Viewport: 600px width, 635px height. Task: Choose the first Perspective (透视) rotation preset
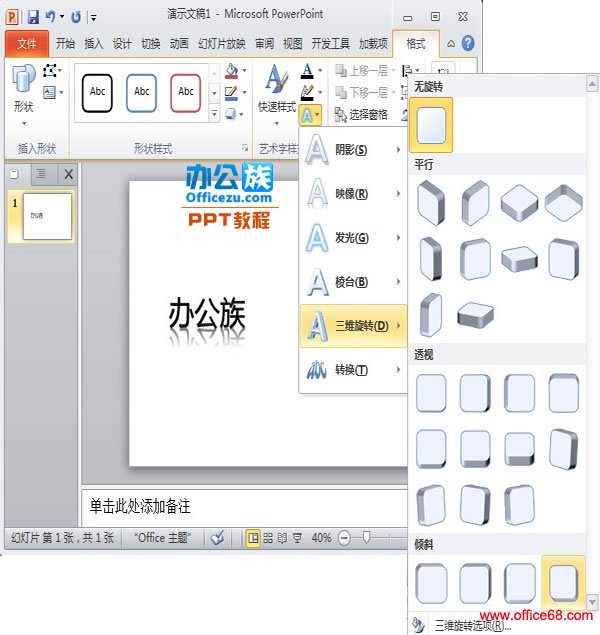coord(431,393)
